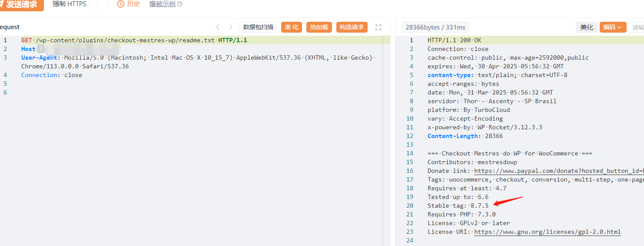The height and width of the screenshot is (246, 644).
Task: Click the cache-control: public header line
Action: click(x=508, y=57)
